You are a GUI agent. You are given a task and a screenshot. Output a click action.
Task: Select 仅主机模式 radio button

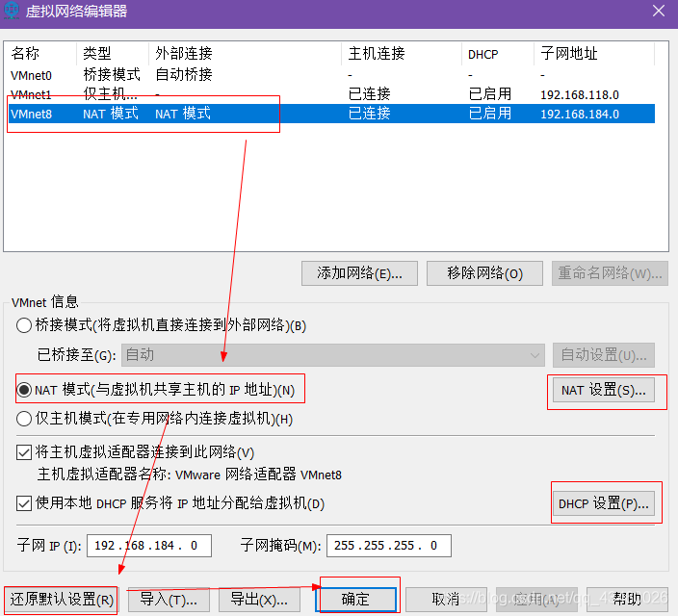(x=24, y=419)
